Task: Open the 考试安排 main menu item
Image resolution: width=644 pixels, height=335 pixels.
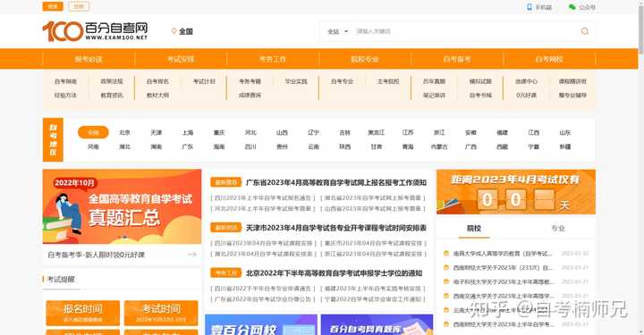Action: (x=181, y=59)
